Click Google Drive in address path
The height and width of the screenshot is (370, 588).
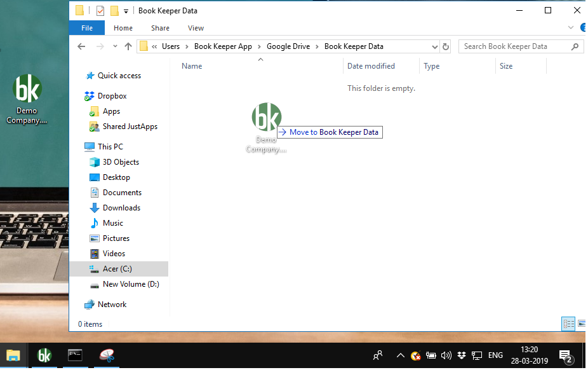click(x=288, y=46)
